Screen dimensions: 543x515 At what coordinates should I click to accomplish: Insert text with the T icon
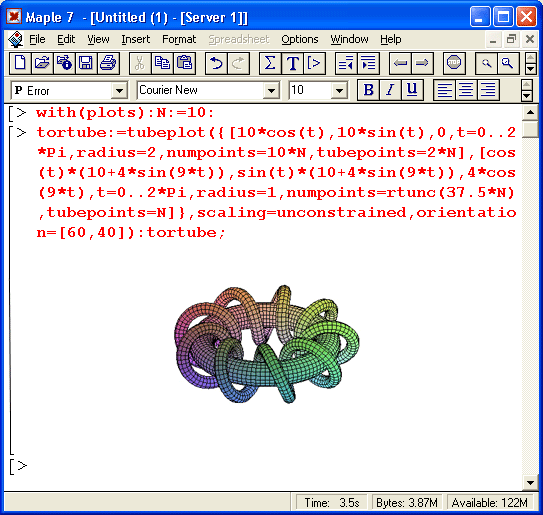tap(293, 63)
